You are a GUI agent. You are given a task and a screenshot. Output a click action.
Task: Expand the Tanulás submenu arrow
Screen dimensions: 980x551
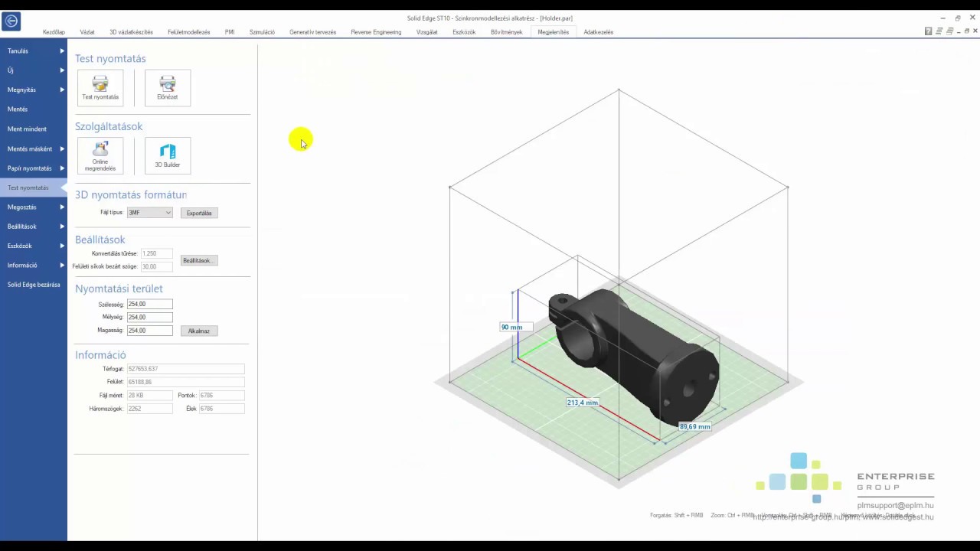click(x=62, y=51)
